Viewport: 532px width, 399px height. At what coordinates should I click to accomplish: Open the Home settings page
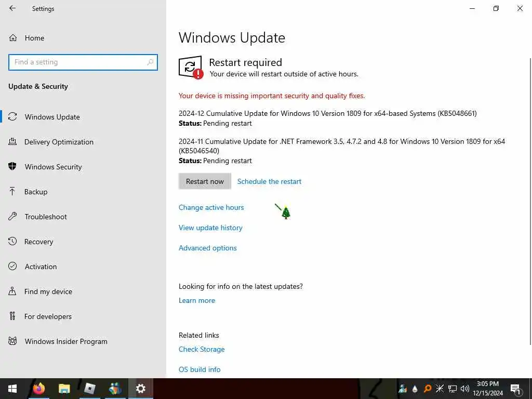[x=34, y=38]
